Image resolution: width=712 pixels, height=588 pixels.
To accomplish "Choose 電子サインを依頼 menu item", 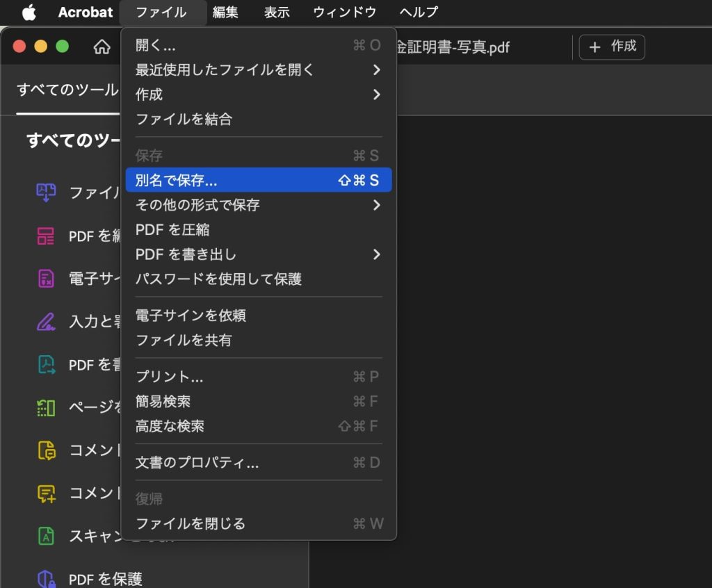I will click(259, 316).
